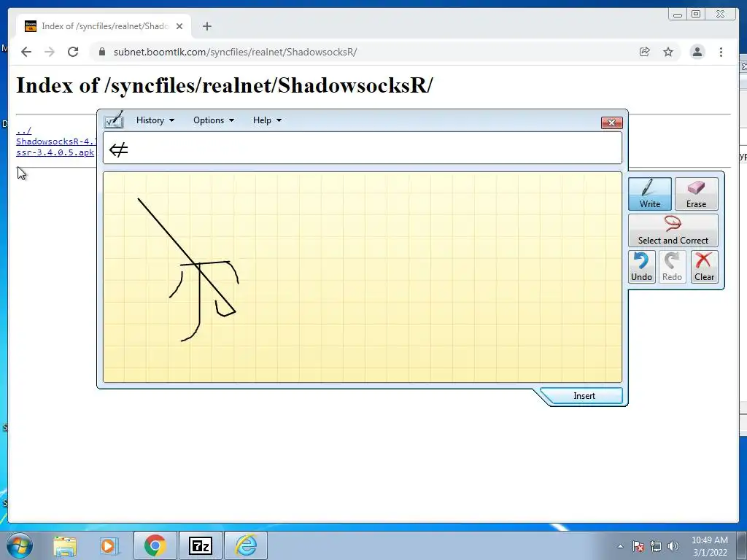Open the parent directory ../ link

click(24, 131)
